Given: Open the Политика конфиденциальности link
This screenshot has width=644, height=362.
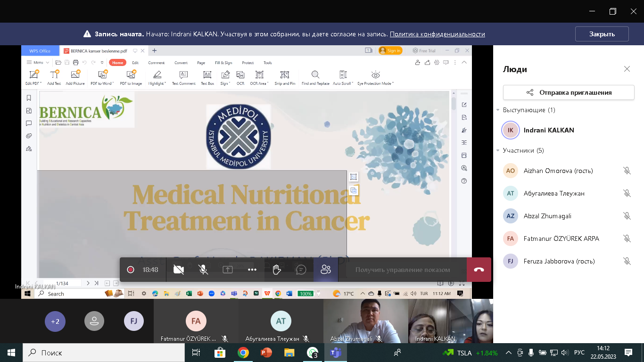Looking at the screenshot, I should (438, 34).
